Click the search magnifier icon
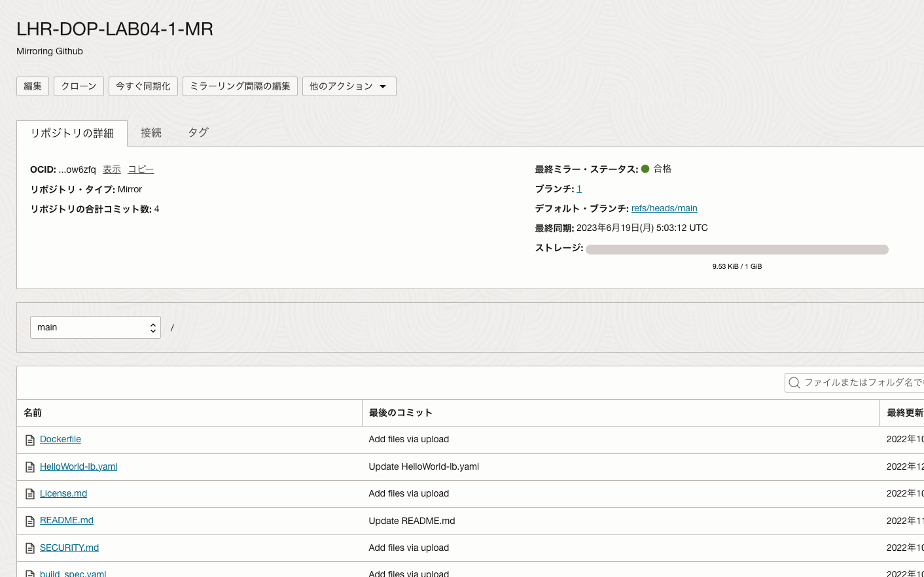The width and height of the screenshot is (924, 577). [794, 383]
